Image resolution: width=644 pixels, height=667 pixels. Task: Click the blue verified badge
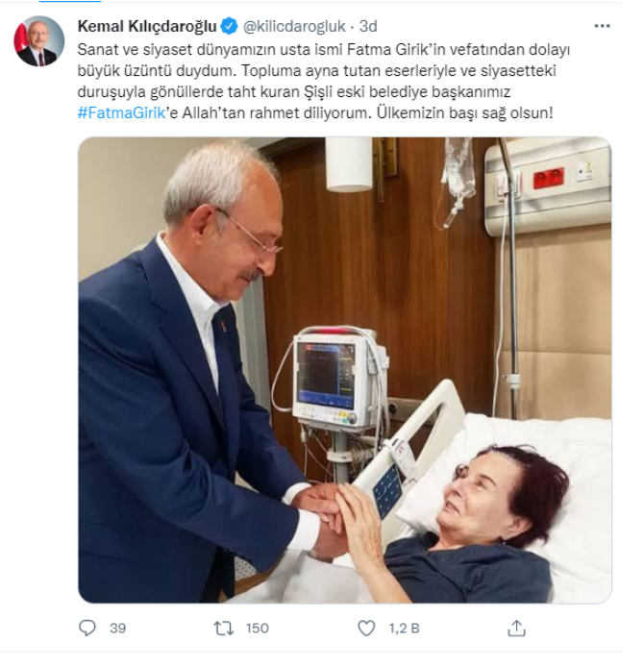click(x=230, y=26)
